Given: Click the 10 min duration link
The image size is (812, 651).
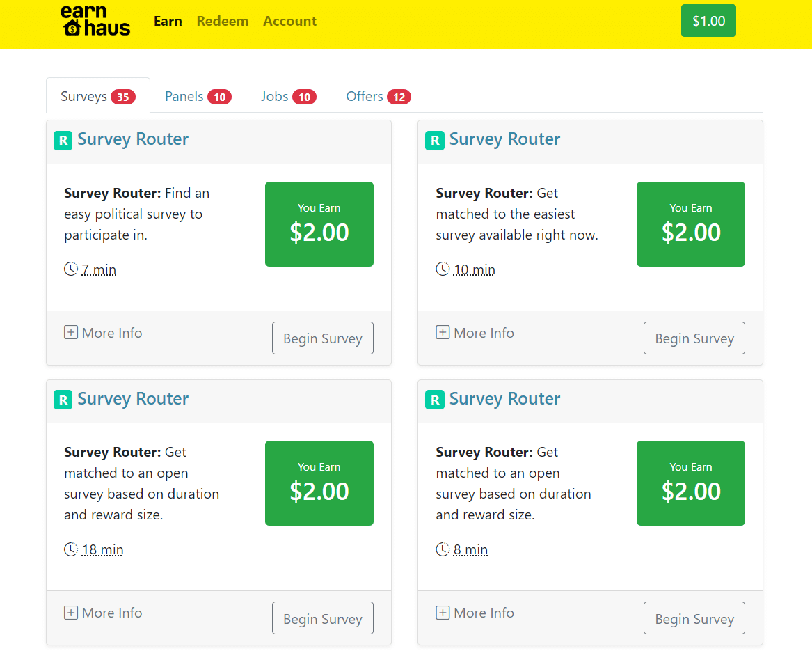Looking at the screenshot, I should [x=475, y=269].
